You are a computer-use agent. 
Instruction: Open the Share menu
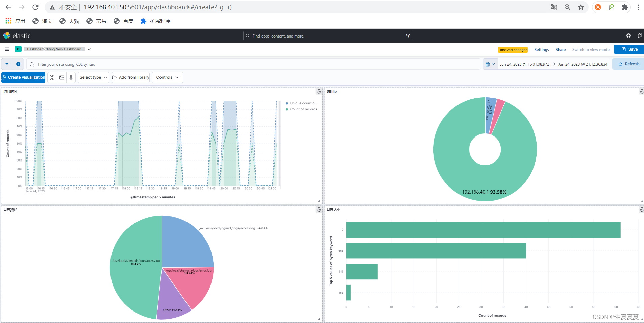pyautogui.click(x=561, y=50)
